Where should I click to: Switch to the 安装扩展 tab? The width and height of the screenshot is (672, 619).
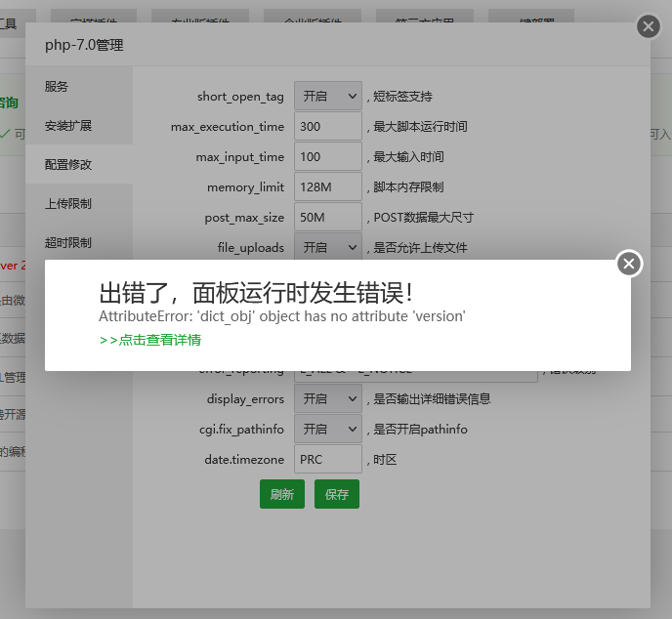(79, 126)
